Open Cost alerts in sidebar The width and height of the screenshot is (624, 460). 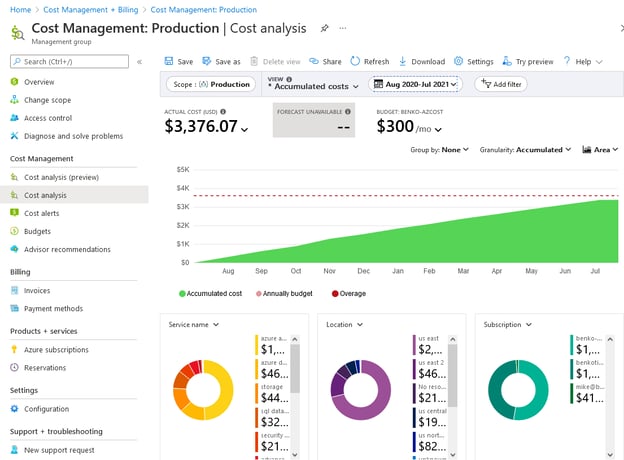click(x=41, y=213)
